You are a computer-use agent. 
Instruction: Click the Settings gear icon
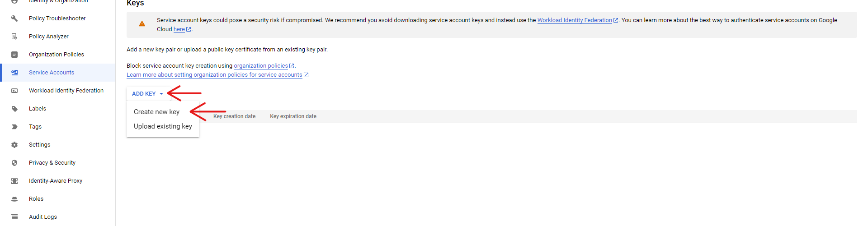(14, 145)
